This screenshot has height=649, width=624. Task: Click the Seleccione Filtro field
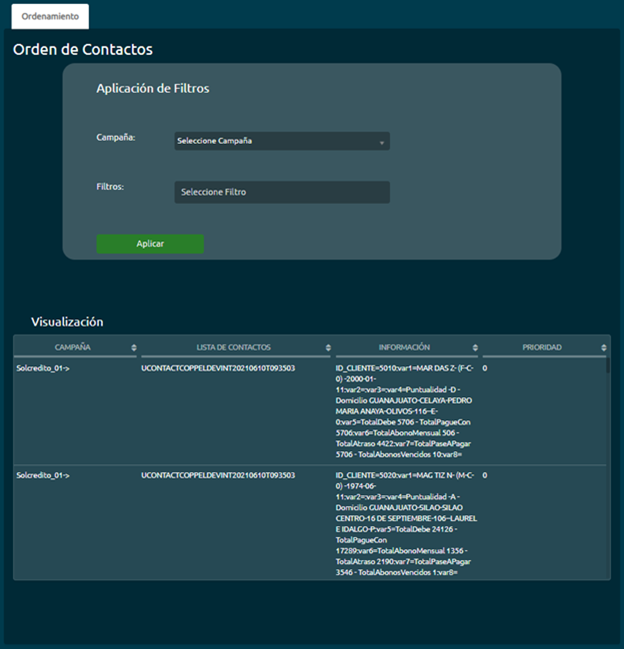pos(282,192)
